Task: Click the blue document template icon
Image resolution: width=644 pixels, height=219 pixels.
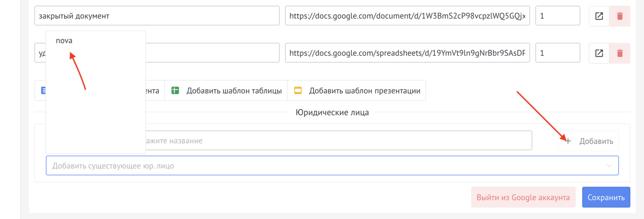Action: [x=43, y=91]
